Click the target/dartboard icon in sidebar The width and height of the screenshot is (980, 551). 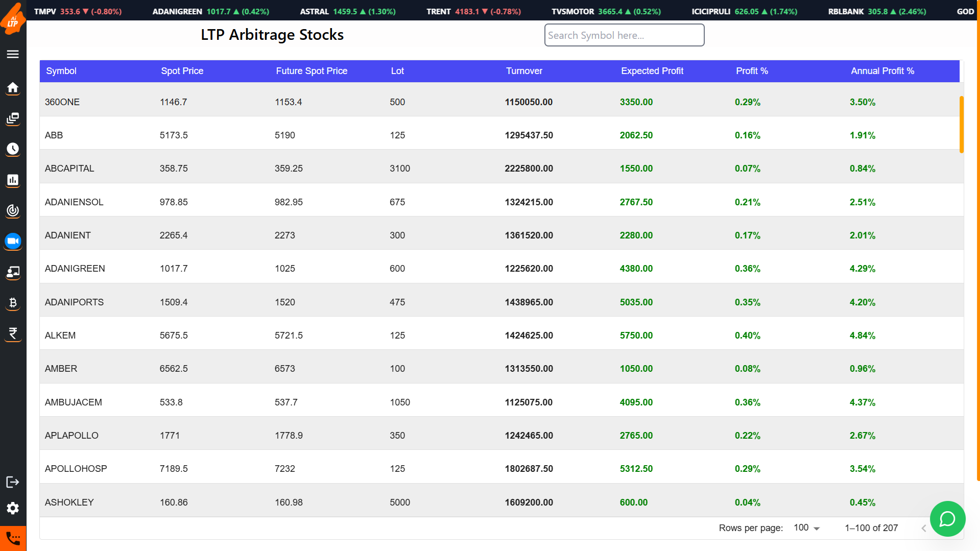coord(13,210)
